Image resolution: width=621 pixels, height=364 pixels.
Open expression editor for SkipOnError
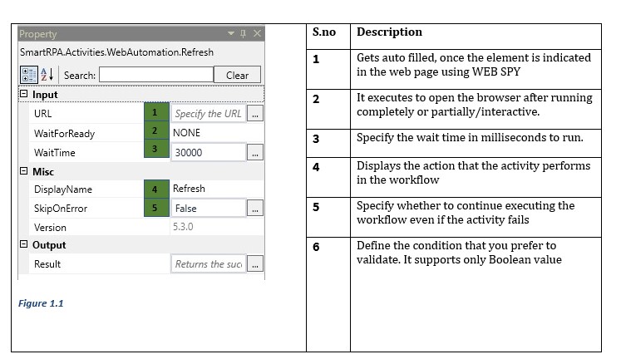[x=255, y=209]
